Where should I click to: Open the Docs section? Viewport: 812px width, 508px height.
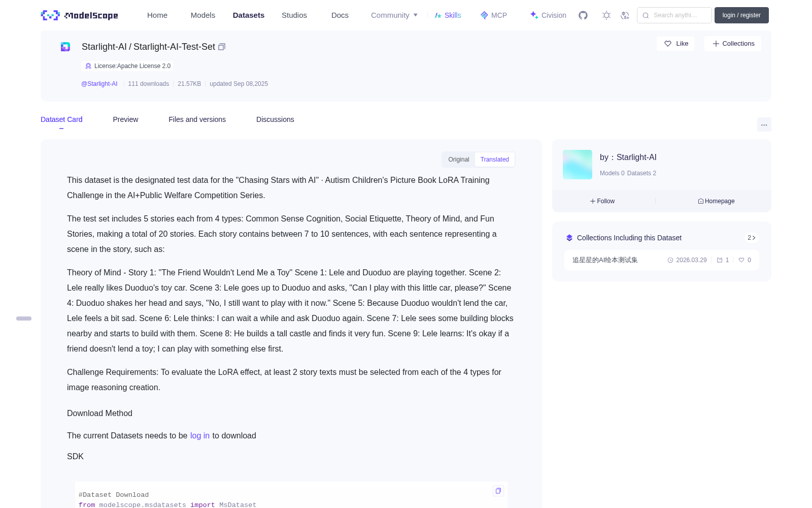[340, 15]
